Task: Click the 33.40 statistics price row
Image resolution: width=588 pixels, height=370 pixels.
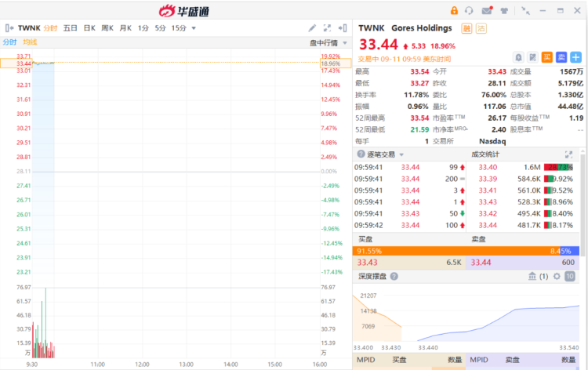Action: coord(523,167)
